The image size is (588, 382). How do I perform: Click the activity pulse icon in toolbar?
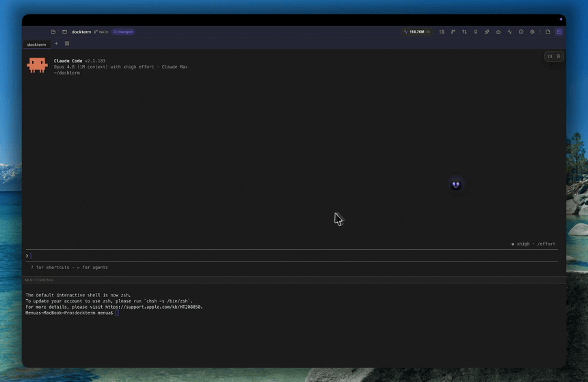[509, 32]
